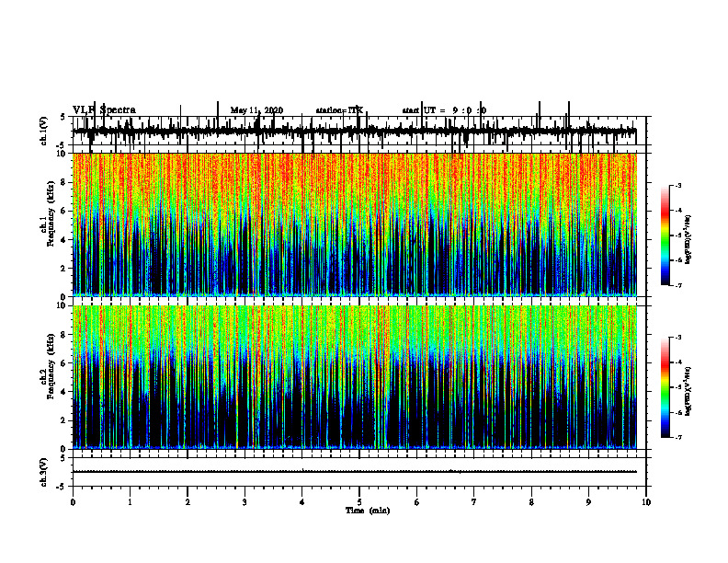Click the flat ch.3 voltage trace
Viewport: 728px width, 563px height.
pos(354,472)
